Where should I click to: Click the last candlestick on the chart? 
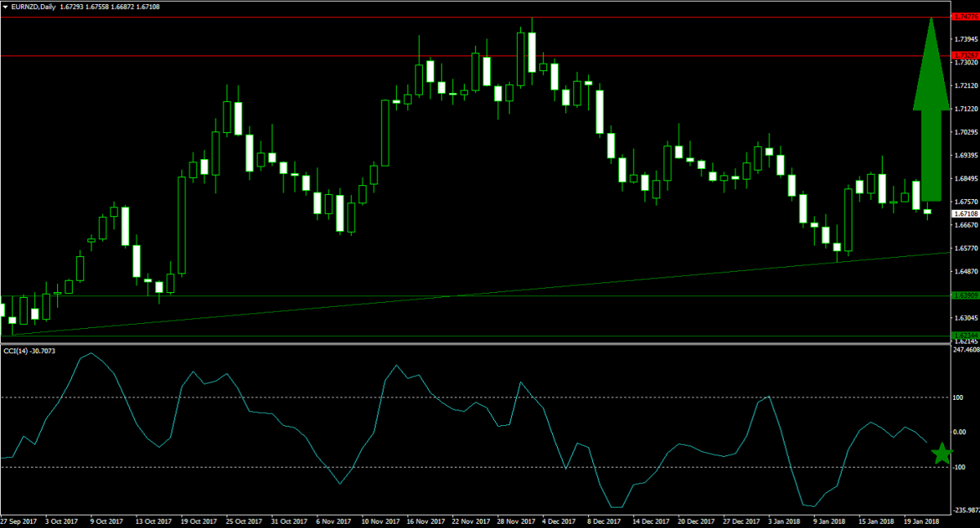tap(927, 212)
